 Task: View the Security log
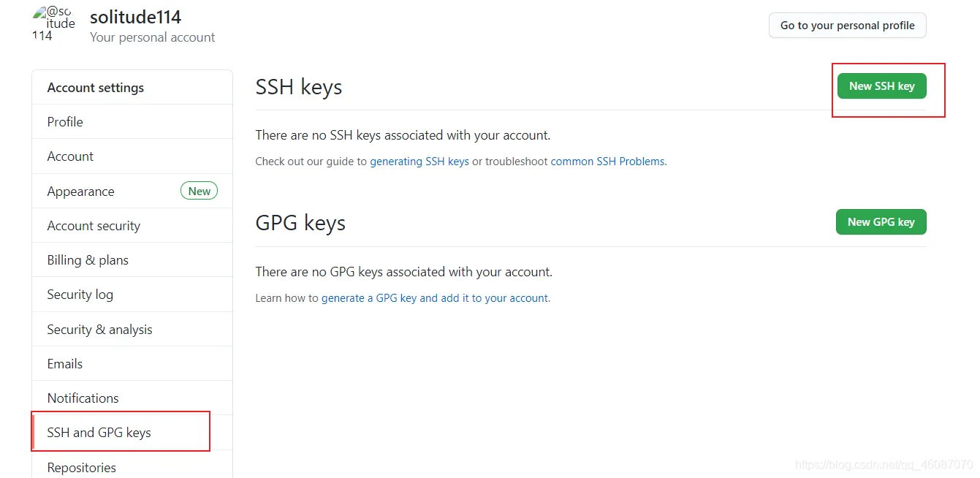80,295
